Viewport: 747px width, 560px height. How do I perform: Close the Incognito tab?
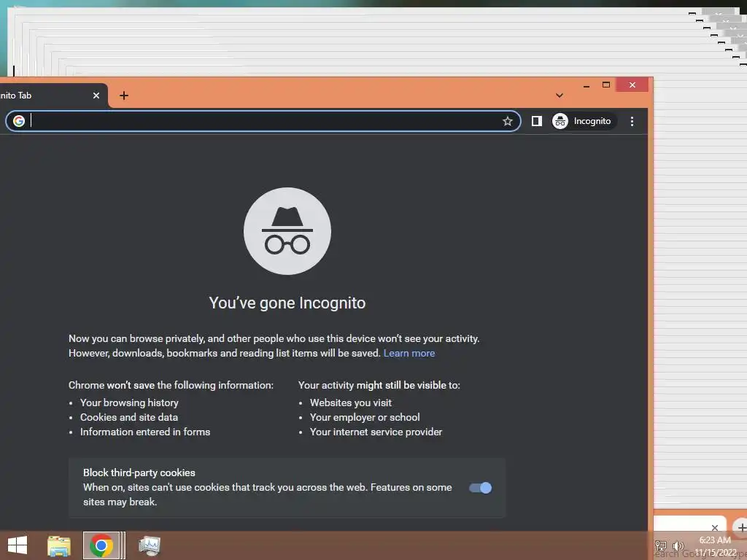96,96
